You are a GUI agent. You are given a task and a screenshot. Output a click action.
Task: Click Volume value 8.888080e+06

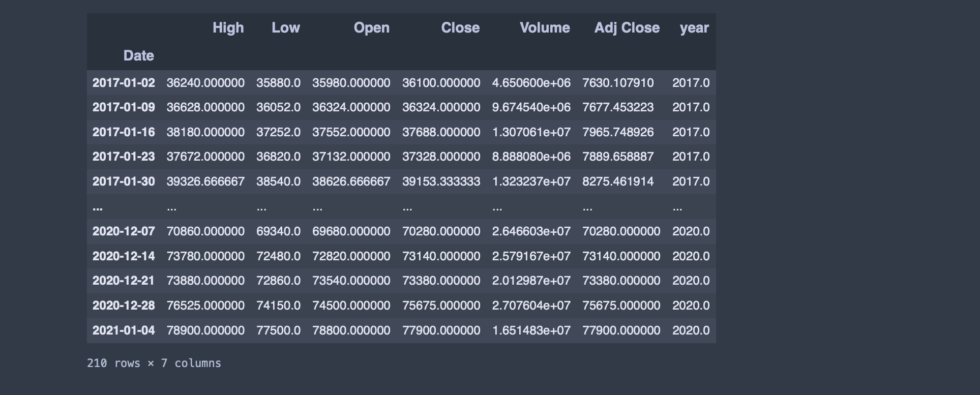tap(531, 157)
